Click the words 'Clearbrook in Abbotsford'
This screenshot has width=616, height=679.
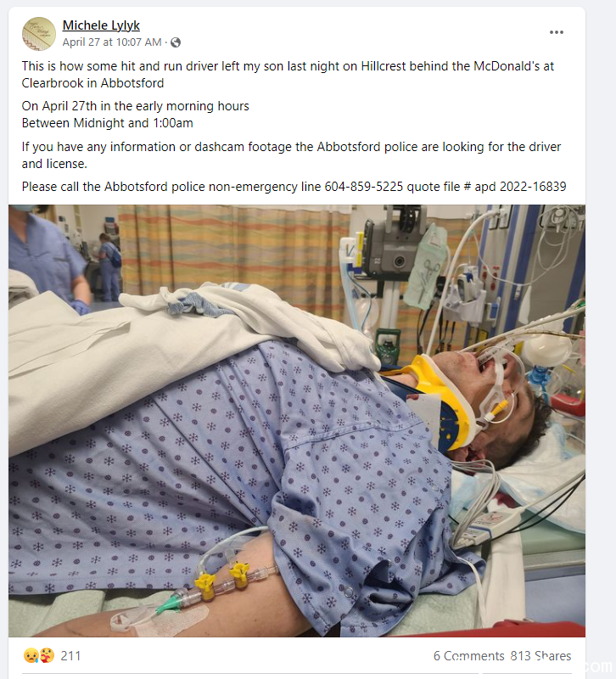pyautogui.click(x=92, y=83)
